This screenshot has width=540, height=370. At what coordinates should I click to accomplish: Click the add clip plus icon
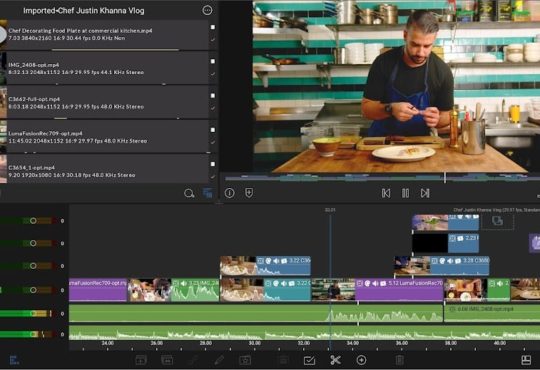tap(361, 360)
